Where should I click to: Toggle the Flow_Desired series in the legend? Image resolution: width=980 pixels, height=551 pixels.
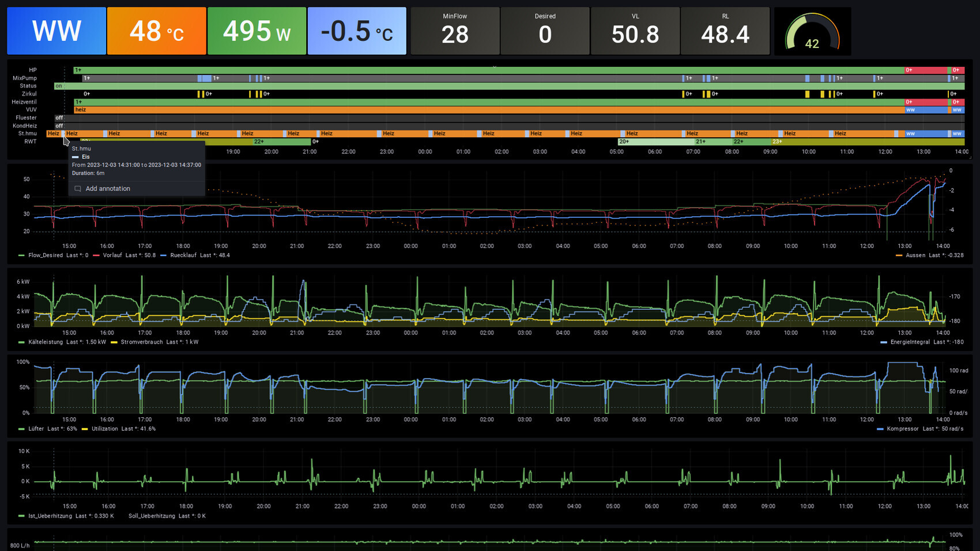point(46,255)
